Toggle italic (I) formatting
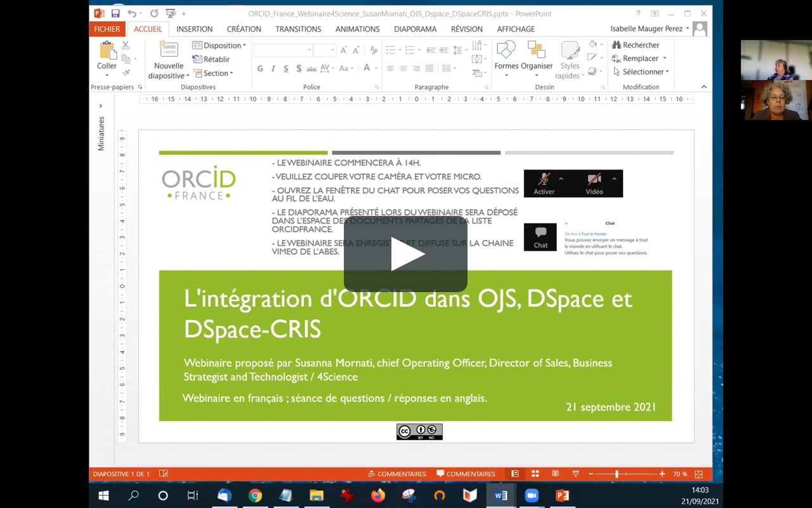The height and width of the screenshot is (508, 812). tap(273, 69)
